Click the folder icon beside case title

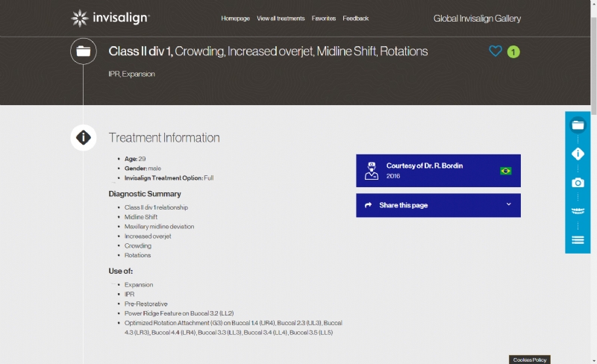(x=84, y=51)
